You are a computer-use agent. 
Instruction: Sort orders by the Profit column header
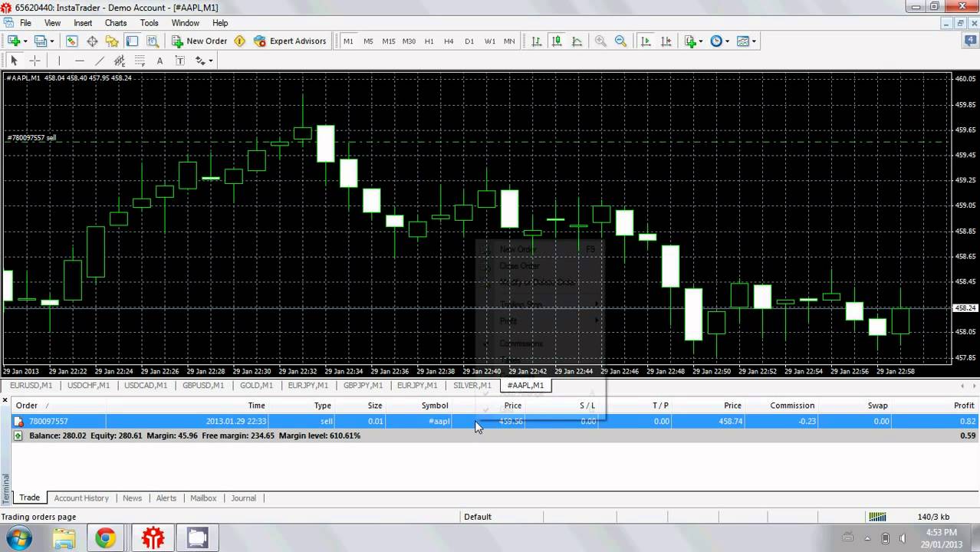coord(964,406)
